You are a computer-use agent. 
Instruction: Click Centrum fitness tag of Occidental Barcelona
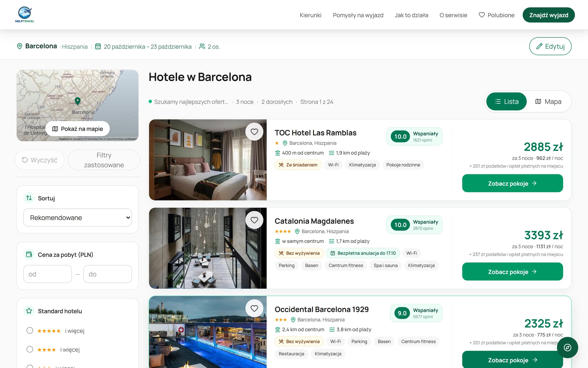click(418, 342)
